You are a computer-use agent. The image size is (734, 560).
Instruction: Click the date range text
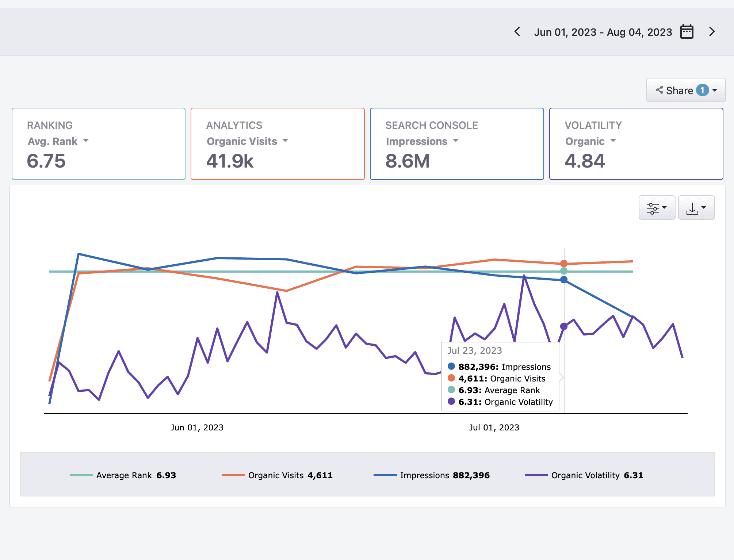pyautogui.click(x=603, y=32)
